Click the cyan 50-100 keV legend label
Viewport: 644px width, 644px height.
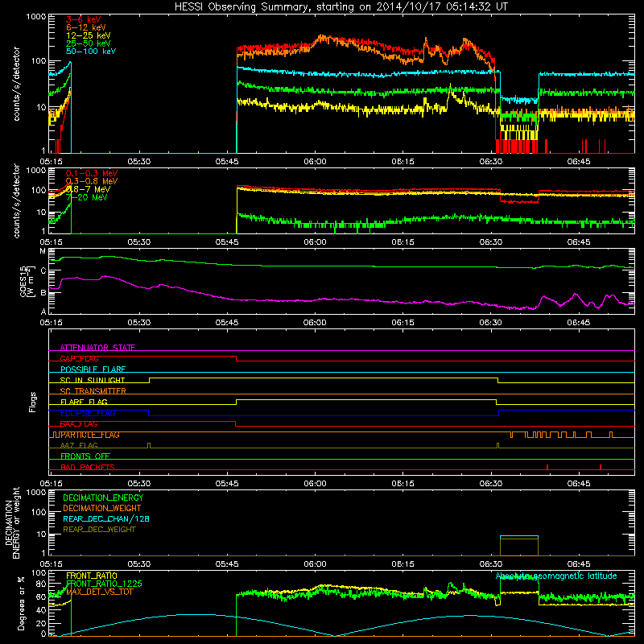(x=91, y=52)
